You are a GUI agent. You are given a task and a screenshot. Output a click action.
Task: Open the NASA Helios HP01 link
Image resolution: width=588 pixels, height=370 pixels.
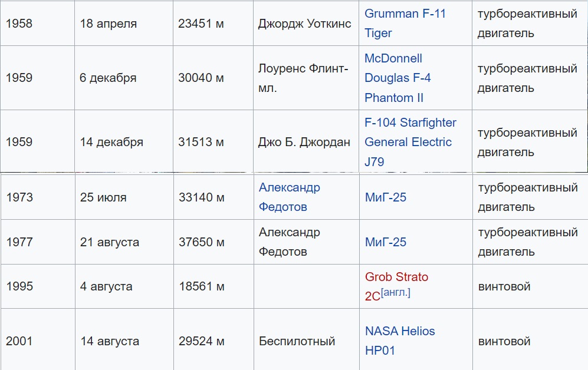400,341
